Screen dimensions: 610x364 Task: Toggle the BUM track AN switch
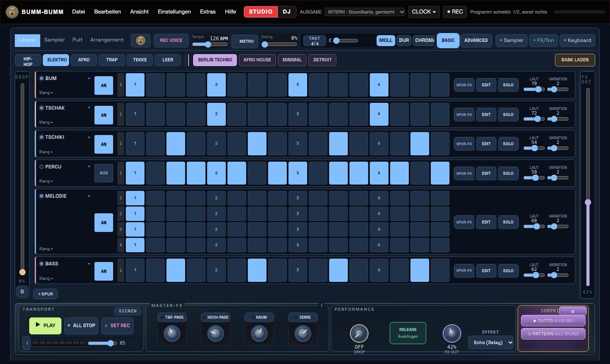tap(104, 85)
